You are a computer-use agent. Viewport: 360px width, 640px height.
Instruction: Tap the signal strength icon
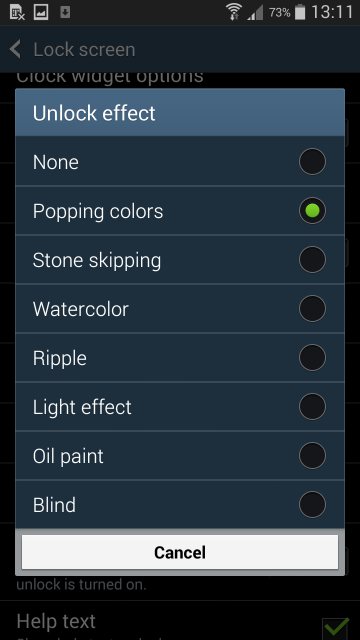coord(255,12)
